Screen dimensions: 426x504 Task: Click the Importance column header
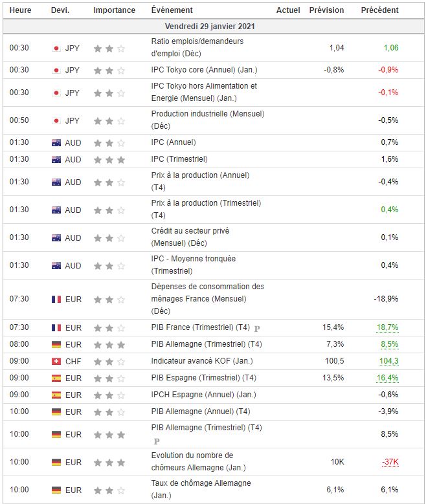click(x=114, y=10)
